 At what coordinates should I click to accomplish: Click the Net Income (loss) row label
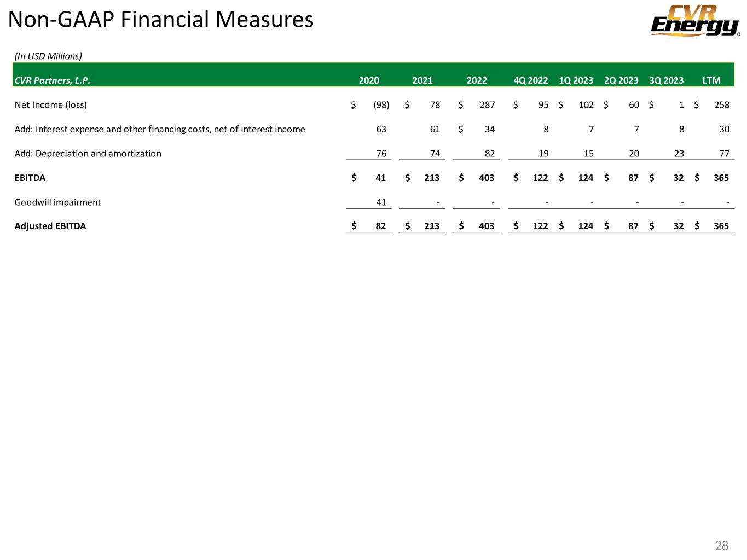[51, 104]
